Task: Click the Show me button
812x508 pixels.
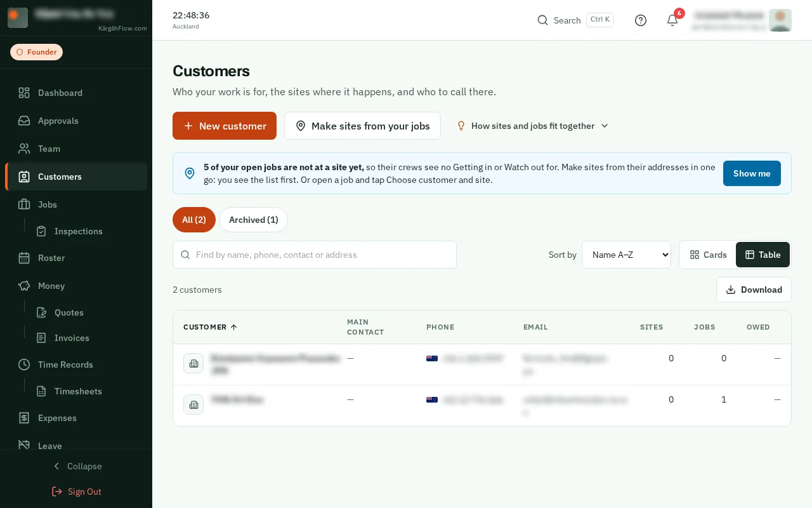Action: (752, 173)
